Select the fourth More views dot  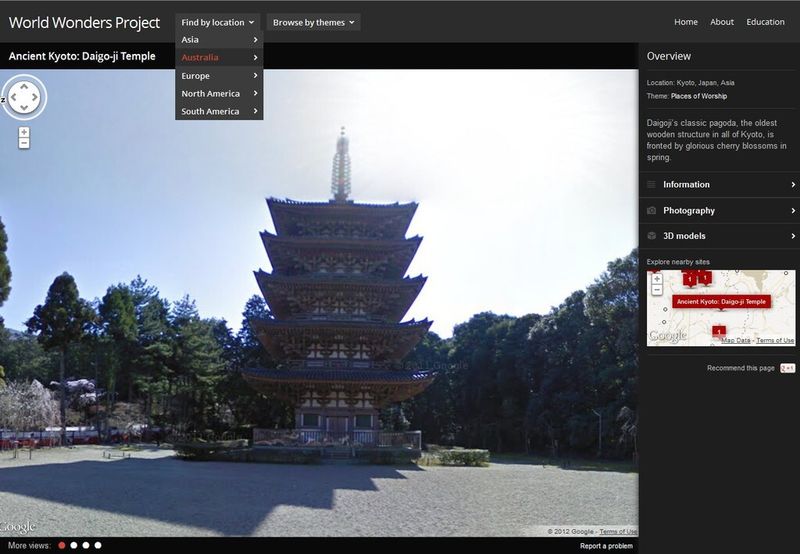click(98, 545)
